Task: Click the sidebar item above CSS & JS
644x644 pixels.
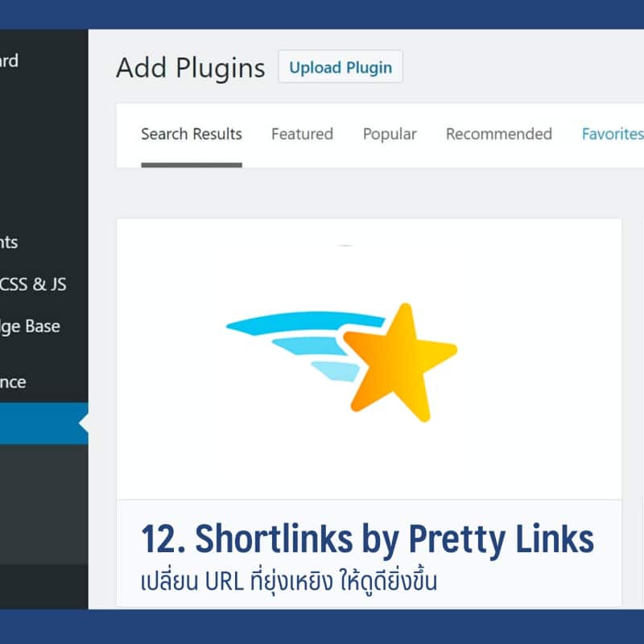Action: click(10, 242)
